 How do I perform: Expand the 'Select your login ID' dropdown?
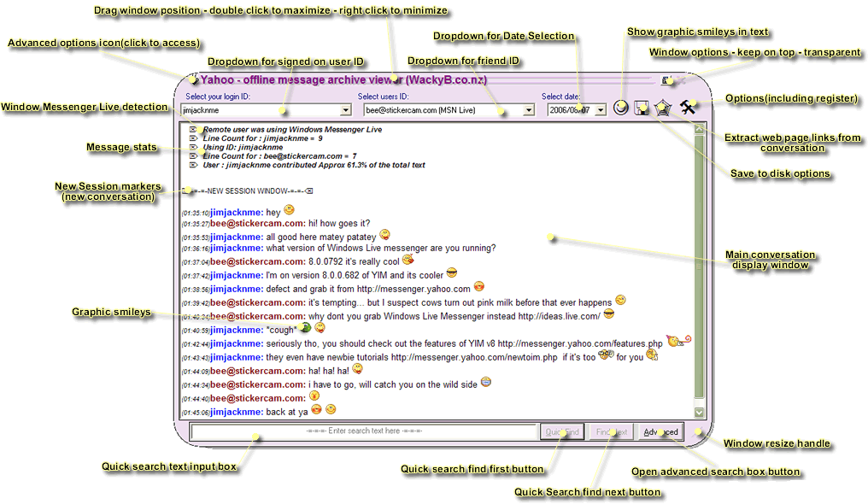point(345,110)
